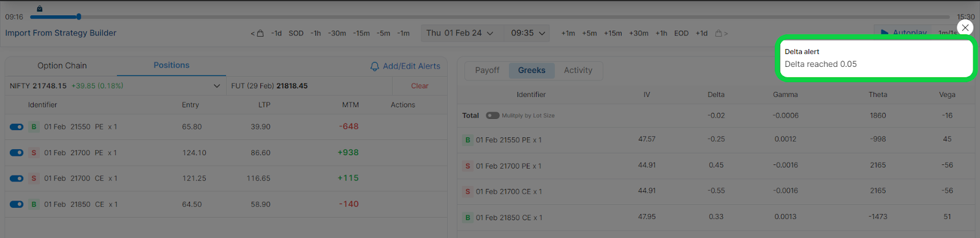The width and height of the screenshot is (980, 238).
Task: Enable Multiply by Lot Size toggle
Action: click(x=492, y=115)
